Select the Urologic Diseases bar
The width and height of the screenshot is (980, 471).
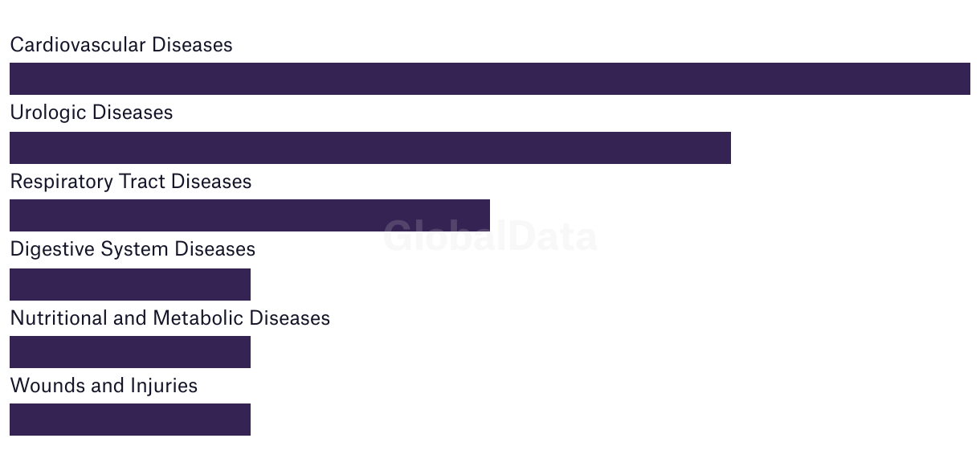(370, 148)
